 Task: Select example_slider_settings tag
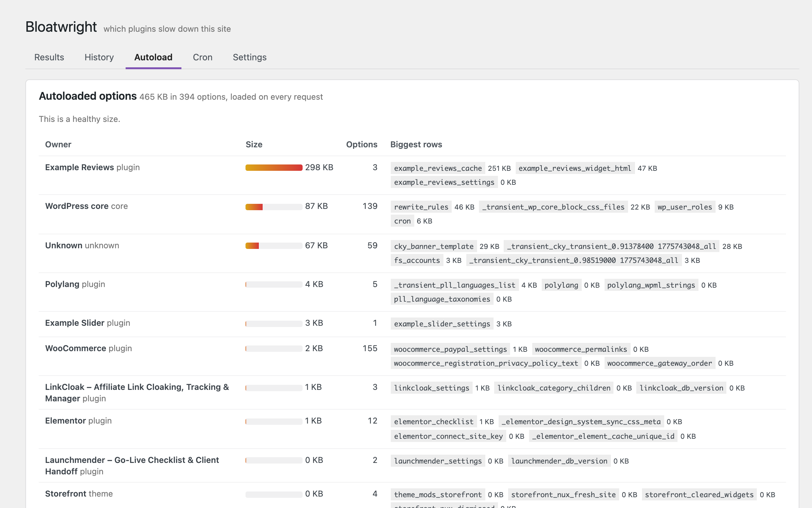[442, 324]
